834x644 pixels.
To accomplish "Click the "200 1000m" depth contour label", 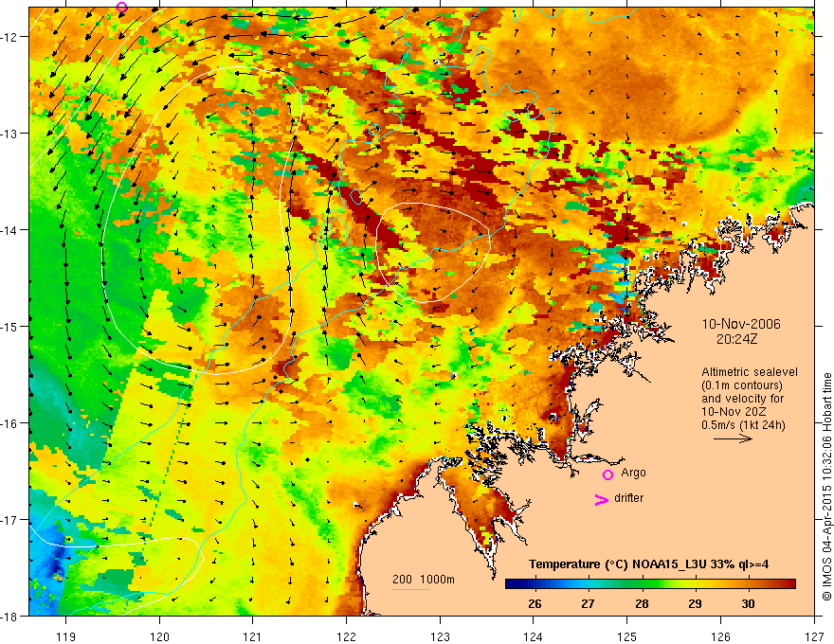I will [424, 580].
